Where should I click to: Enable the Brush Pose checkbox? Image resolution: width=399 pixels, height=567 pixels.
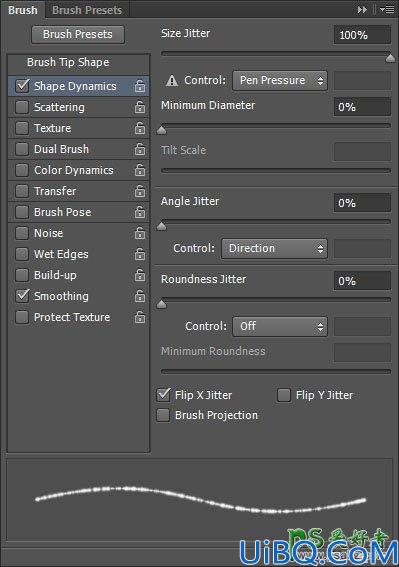(x=22, y=212)
